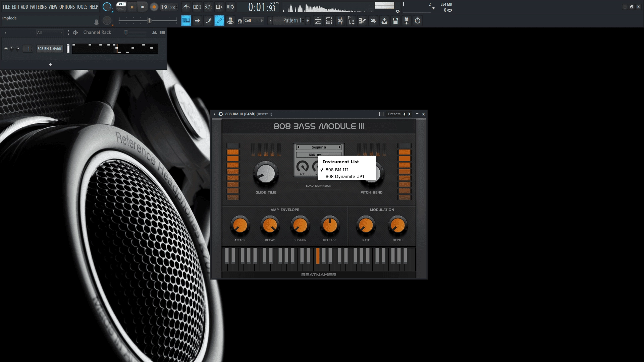This screenshot has height=362, width=644.
Task: Open the PATTERNS menu
Action: [x=38, y=7]
